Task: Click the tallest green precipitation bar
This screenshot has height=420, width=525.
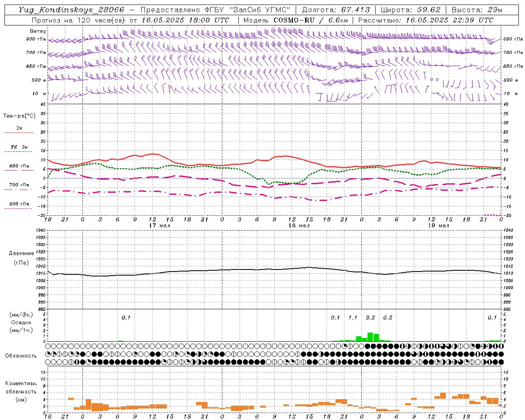Action: click(x=370, y=337)
